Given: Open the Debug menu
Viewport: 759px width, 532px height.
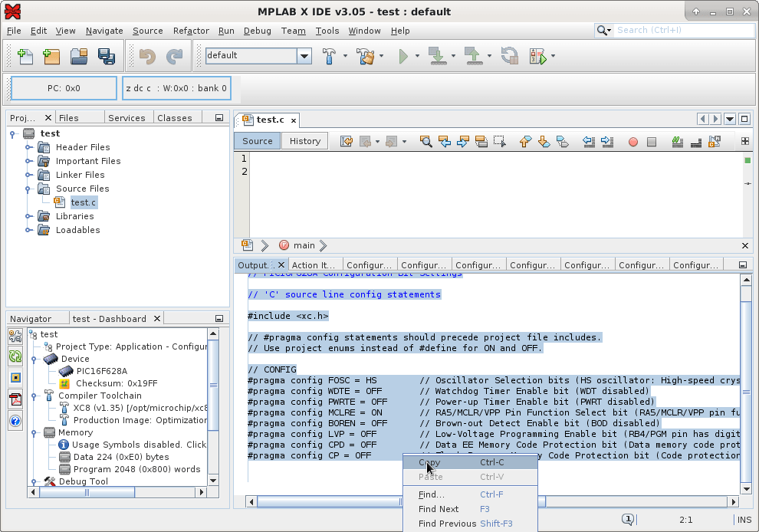Looking at the screenshot, I should pos(257,31).
